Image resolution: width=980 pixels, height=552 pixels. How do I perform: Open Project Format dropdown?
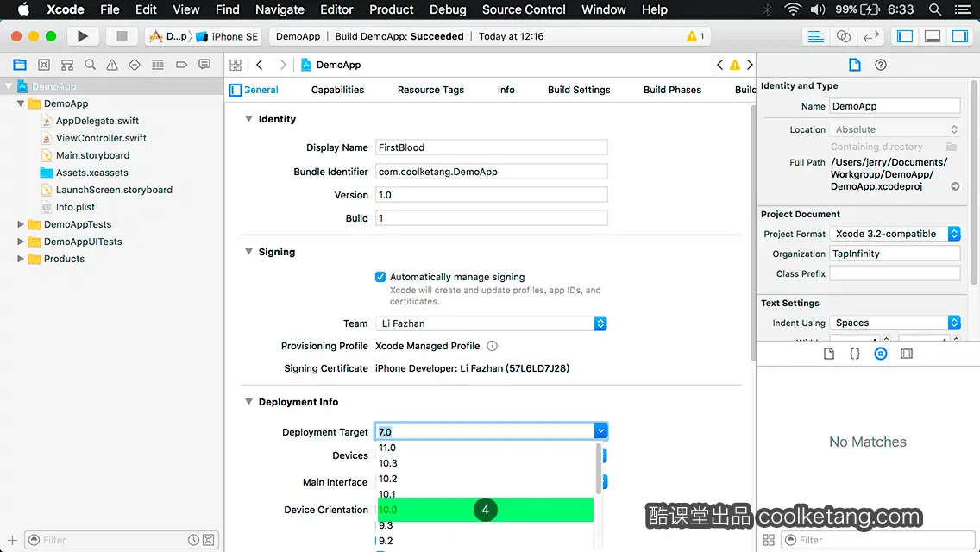tap(895, 234)
